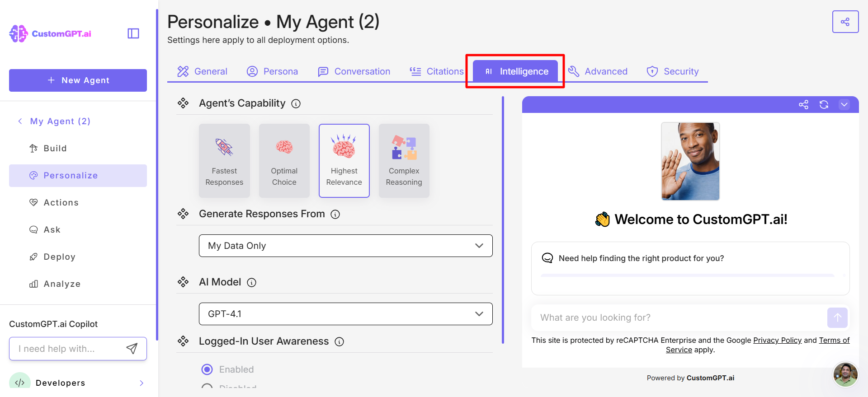Click the settings panel vertical scrollbar
The width and height of the screenshot is (868, 397).
tap(503, 220)
